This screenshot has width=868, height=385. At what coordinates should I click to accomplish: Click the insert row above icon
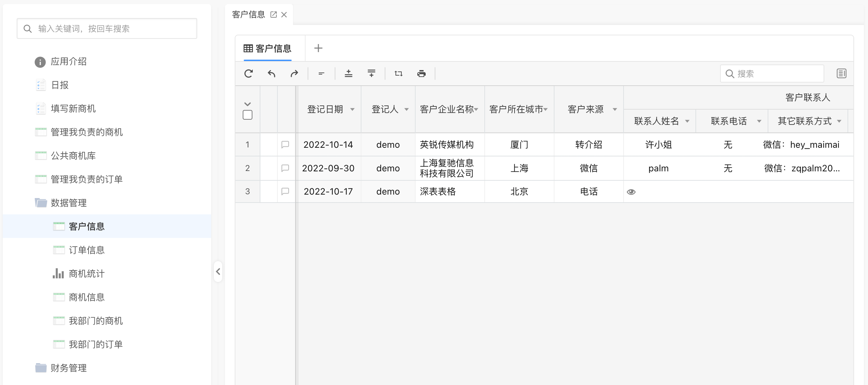point(349,74)
